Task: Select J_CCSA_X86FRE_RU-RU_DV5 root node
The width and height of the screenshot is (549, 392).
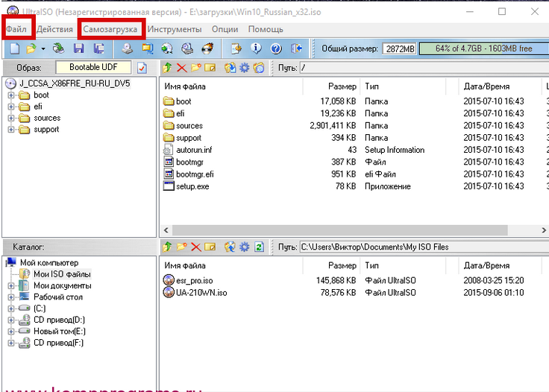Action: tap(75, 83)
